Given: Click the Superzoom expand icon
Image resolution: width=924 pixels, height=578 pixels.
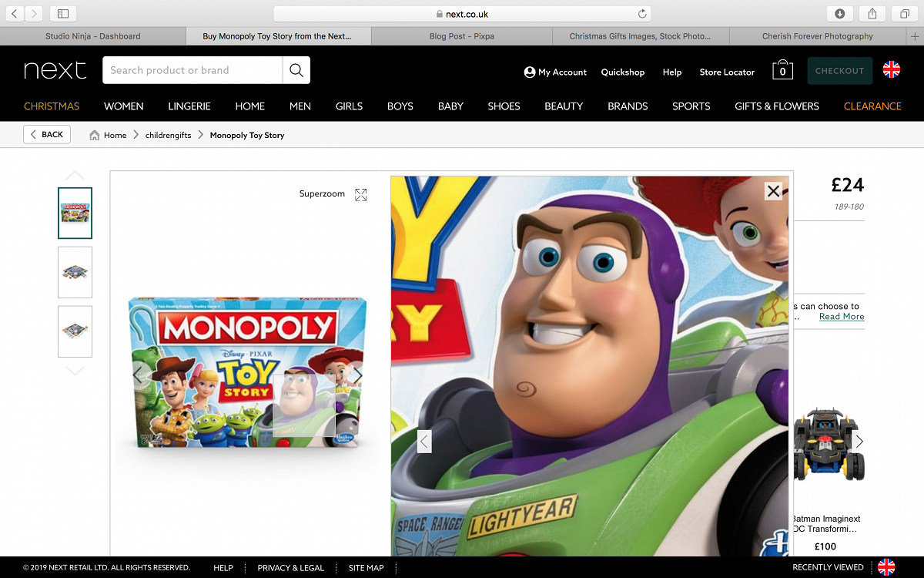Looking at the screenshot, I should [x=360, y=195].
